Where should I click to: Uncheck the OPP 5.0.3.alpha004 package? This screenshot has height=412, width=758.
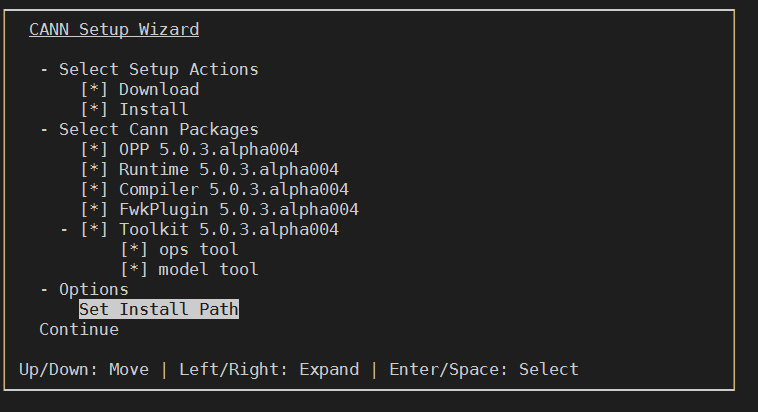[94, 150]
